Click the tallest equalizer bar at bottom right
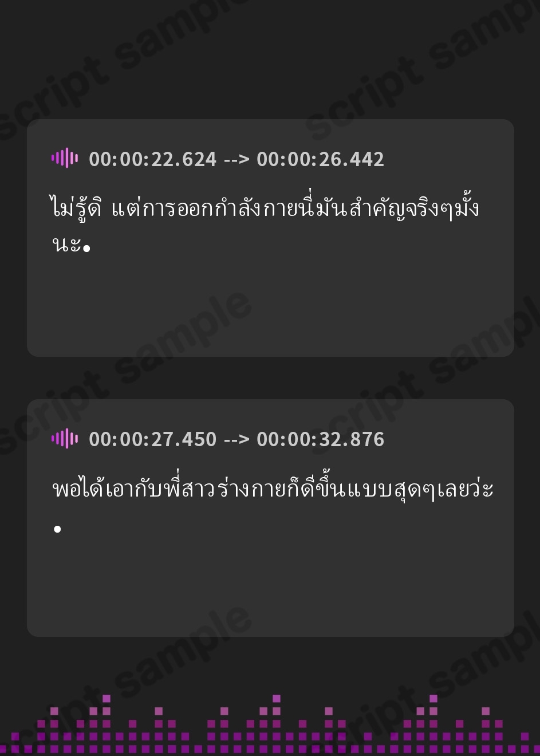540x756 pixels. tap(433, 724)
